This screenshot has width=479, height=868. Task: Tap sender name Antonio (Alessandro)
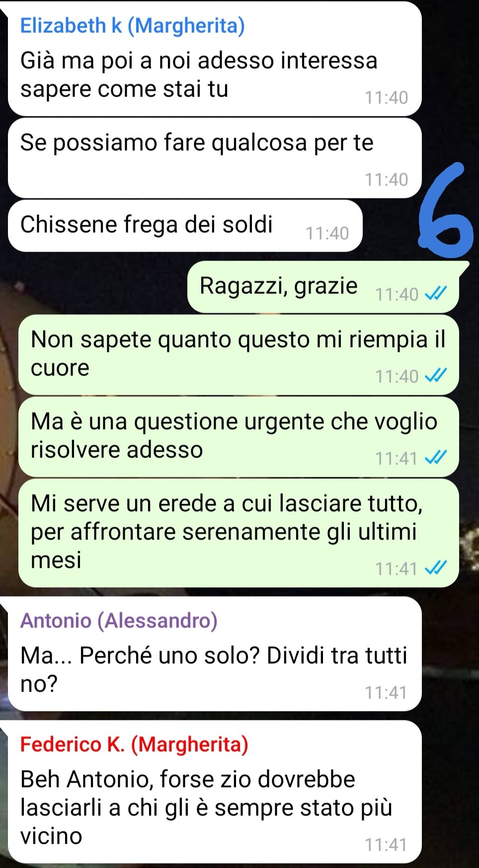point(119,620)
